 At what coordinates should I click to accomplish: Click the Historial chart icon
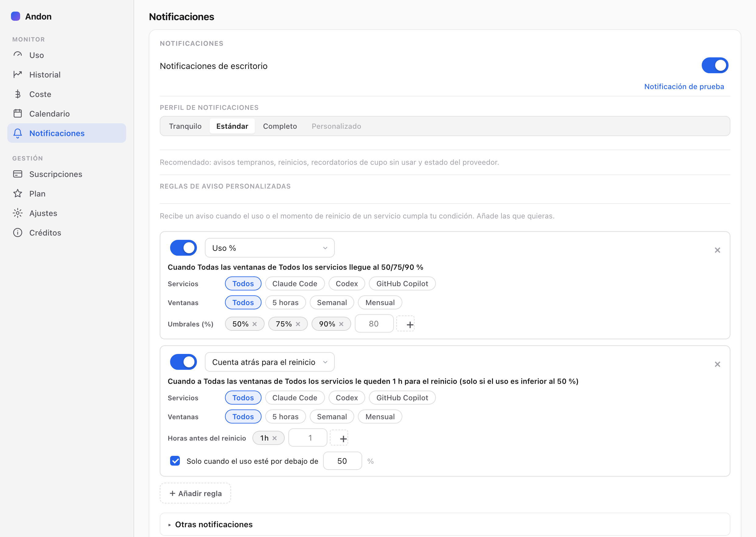point(17,74)
